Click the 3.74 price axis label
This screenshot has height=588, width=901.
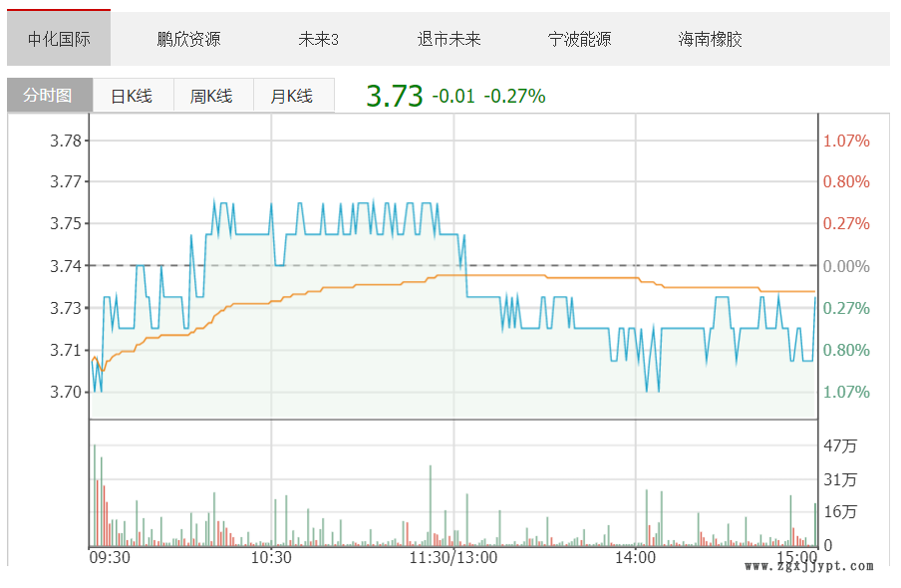66,266
